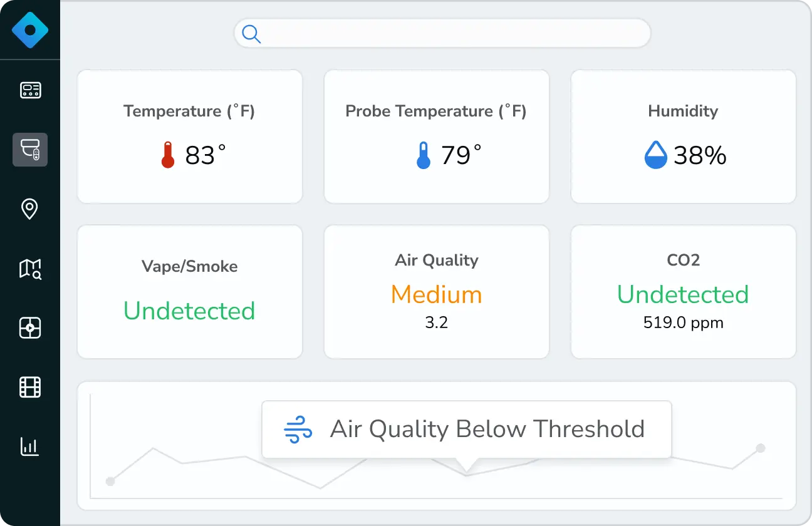812x526 pixels.
Task: Click the Air Quality Medium reading
Action: (x=436, y=294)
